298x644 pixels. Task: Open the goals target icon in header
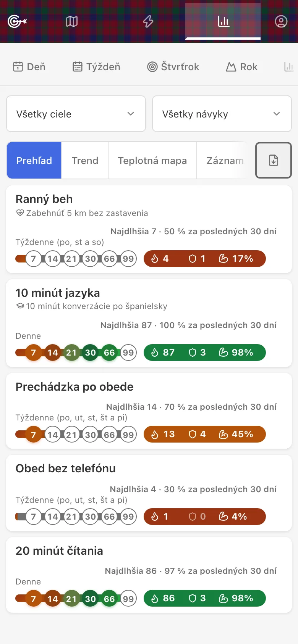[17, 21]
